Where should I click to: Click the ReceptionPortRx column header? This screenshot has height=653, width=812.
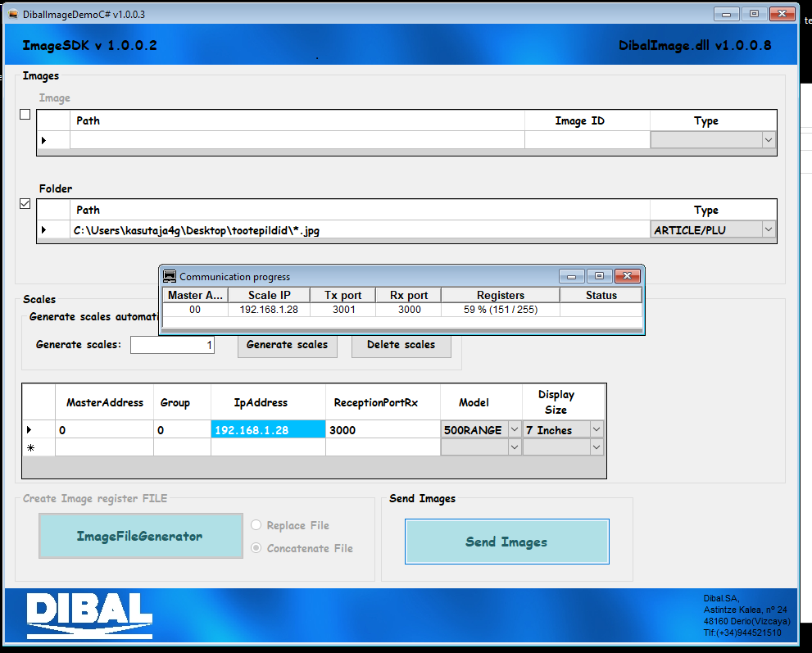pos(383,402)
